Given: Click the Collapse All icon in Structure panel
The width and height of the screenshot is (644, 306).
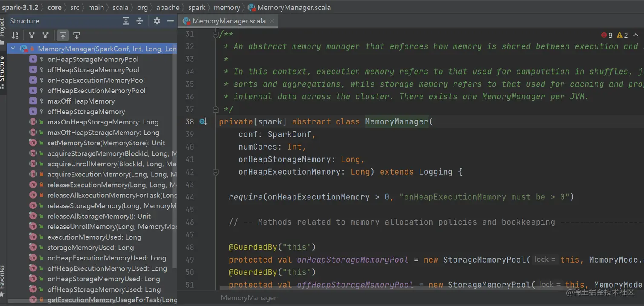Looking at the screenshot, I should (139, 21).
